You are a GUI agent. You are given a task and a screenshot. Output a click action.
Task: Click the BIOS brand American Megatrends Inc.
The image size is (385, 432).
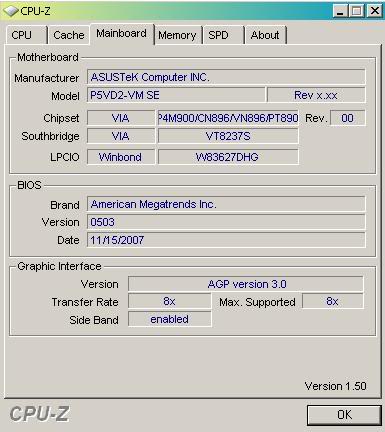point(226,204)
